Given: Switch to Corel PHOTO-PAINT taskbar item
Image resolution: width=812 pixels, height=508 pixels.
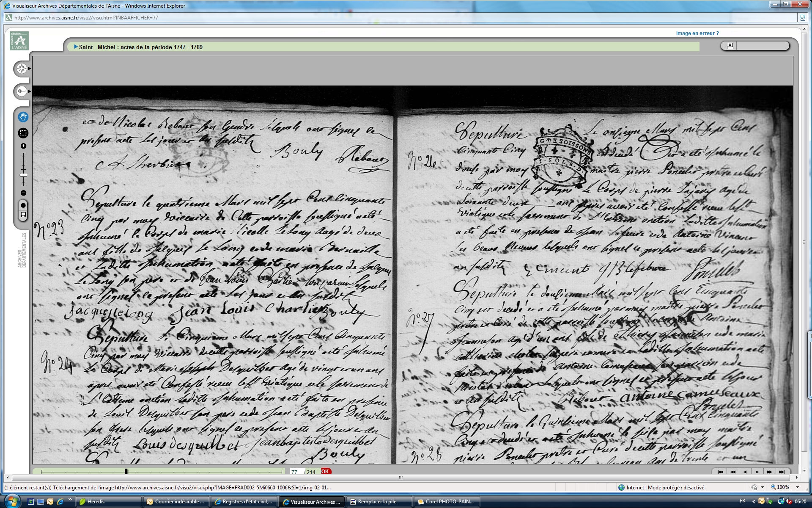Looking at the screenshot, I should pyautogui.click(x=446, y=502).
